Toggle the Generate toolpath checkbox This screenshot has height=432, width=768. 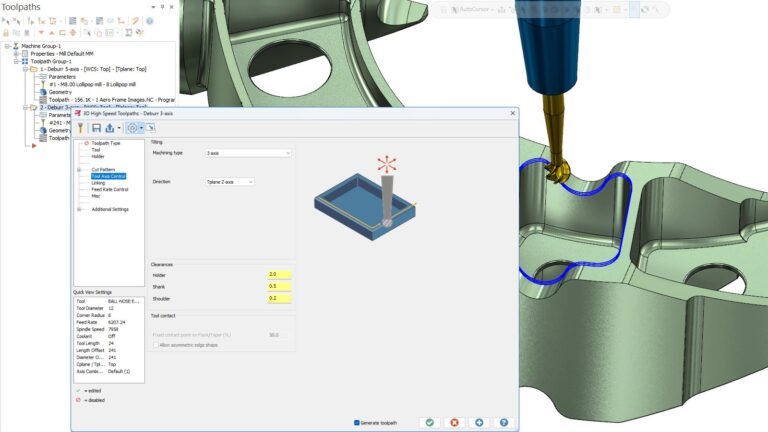357,422
